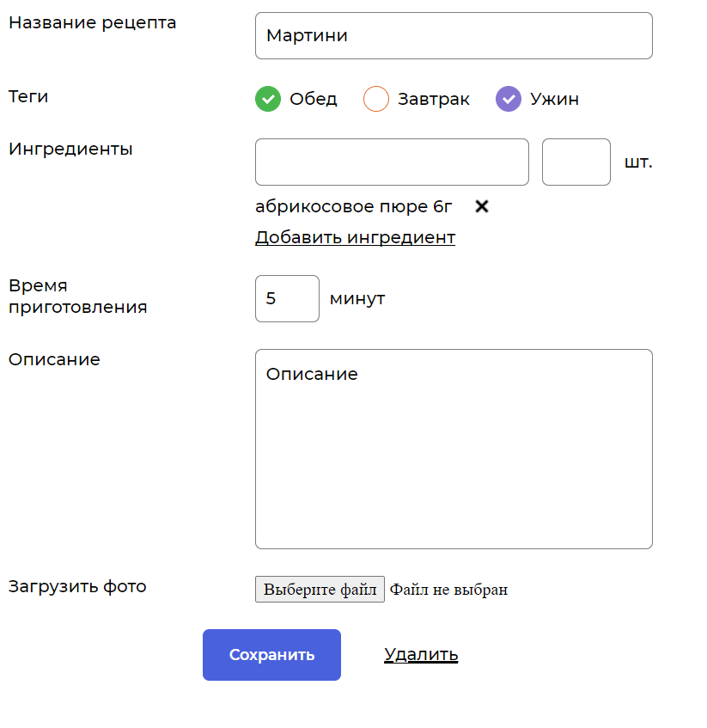The height and width of the screenshot is (728, 707).
Task: Uncheck the purple Ужин tag checkbox
Action: pos(509,99)
